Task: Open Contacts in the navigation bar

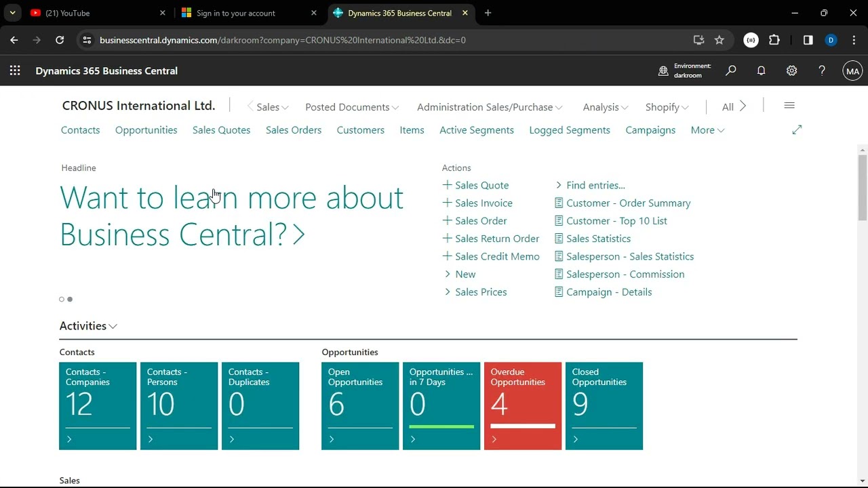Action: coord(80,130)
